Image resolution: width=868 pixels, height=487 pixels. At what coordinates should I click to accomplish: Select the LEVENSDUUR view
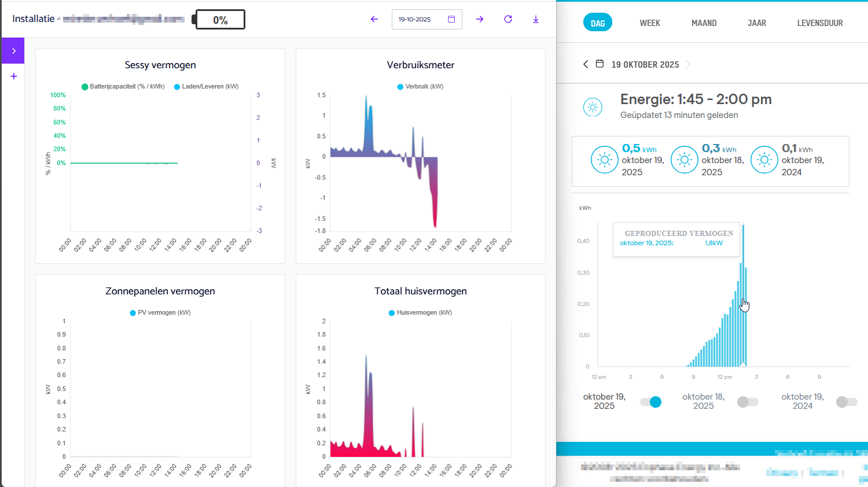819,23
